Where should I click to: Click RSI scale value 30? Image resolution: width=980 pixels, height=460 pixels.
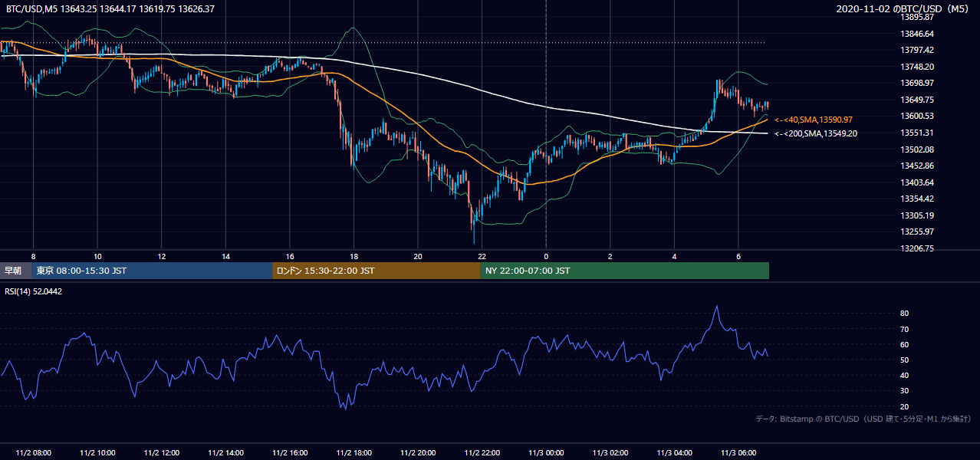point(905,391)
